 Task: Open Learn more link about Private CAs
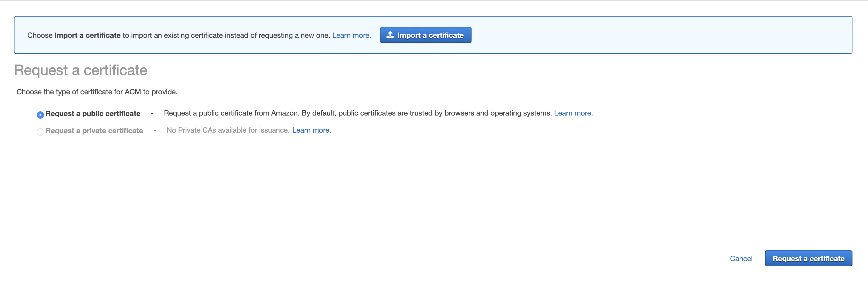[x=311, y=130]
